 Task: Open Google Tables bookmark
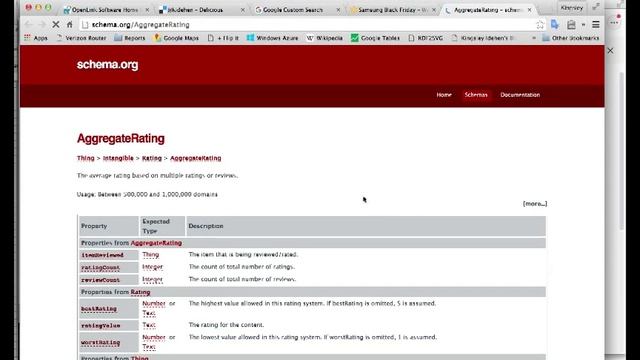point(376,38)
